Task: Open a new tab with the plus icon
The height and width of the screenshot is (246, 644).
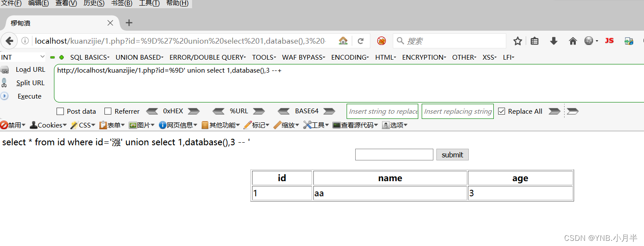Action: (x=129, y=23)
